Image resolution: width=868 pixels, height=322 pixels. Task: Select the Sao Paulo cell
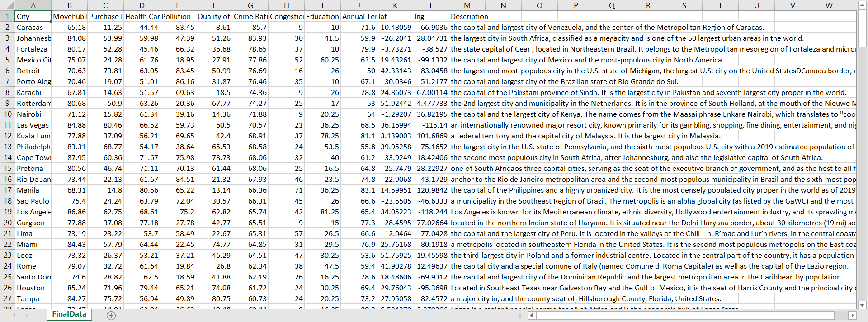[x=33, y=201]
